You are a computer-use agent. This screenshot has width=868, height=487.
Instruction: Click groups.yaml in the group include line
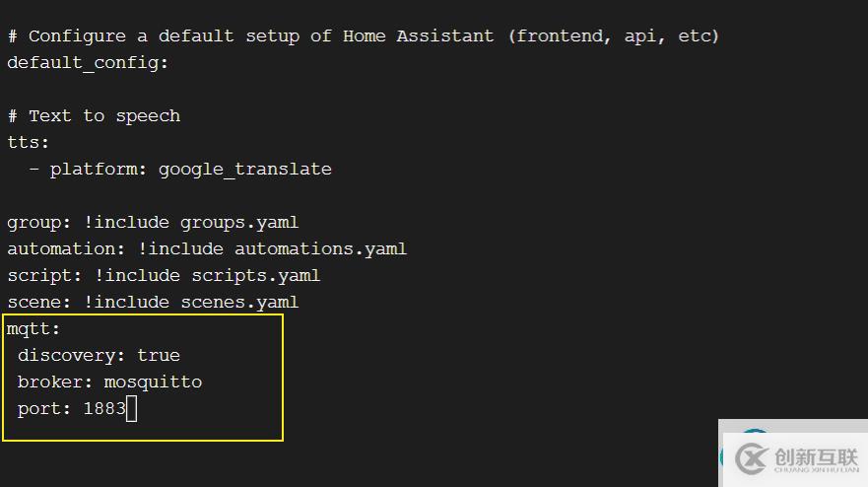coord(239,223)
